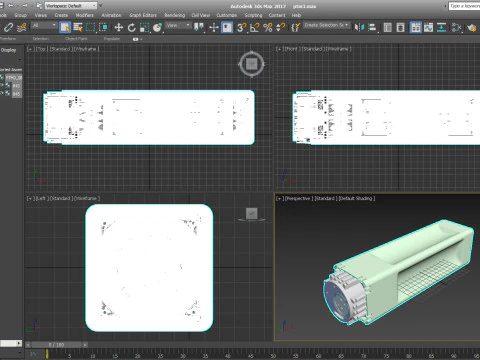The height and width of the screenshot is (360, 480).
Task: Click the Render Setup teapot icon
Action: (471, 27)
